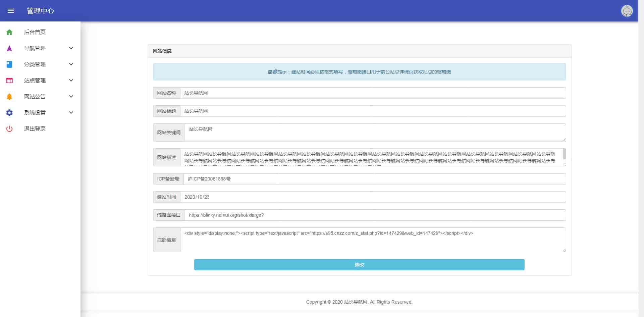Click the orange announcement bell icon

point(9,97)
